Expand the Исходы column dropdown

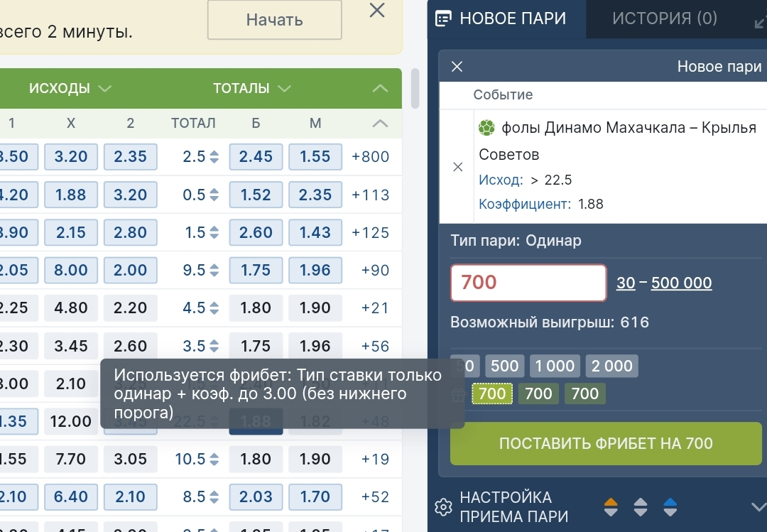(105, 89)
